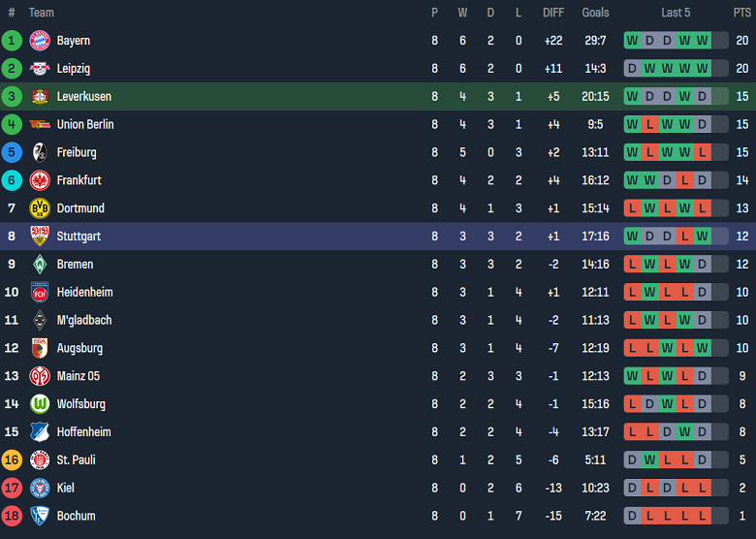
Task: Click the Last 5 column header
Action: [676, 13]
